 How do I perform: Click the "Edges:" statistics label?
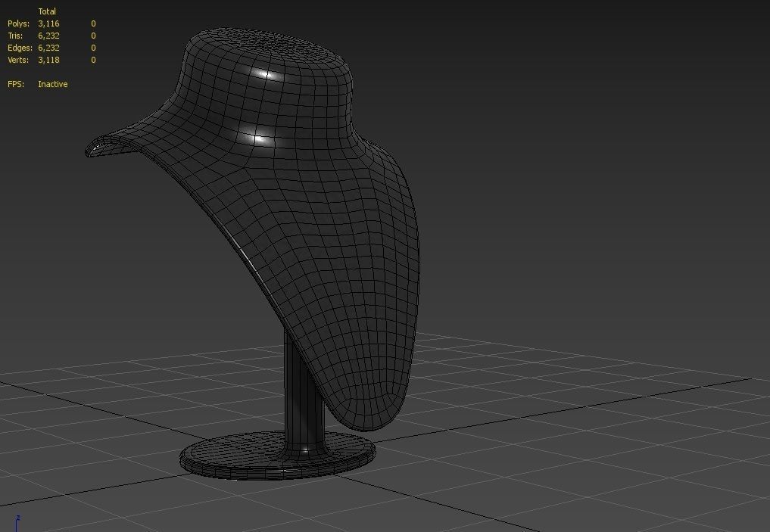[x=20, y=48]
